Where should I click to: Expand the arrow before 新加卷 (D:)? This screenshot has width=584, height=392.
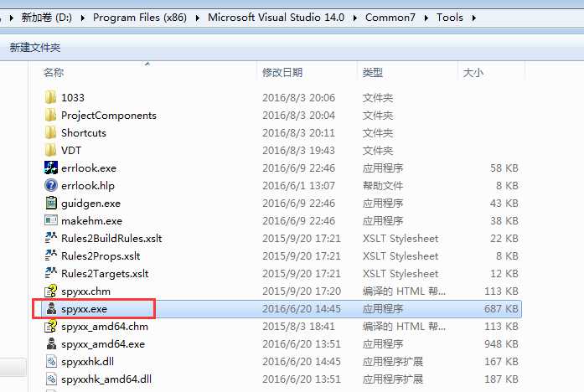(x=12, y=18)
